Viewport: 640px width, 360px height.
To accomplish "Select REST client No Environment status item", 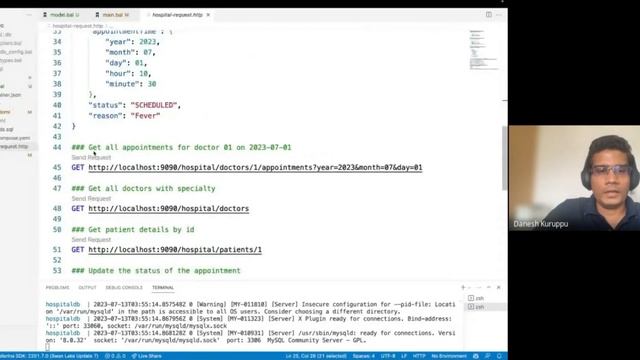I will pos(449,356).
